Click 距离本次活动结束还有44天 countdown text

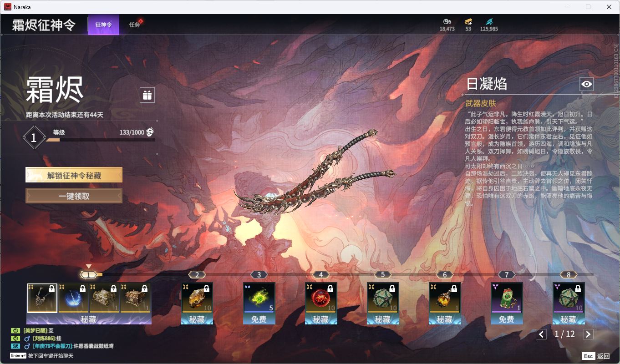[x=65, y=115]
